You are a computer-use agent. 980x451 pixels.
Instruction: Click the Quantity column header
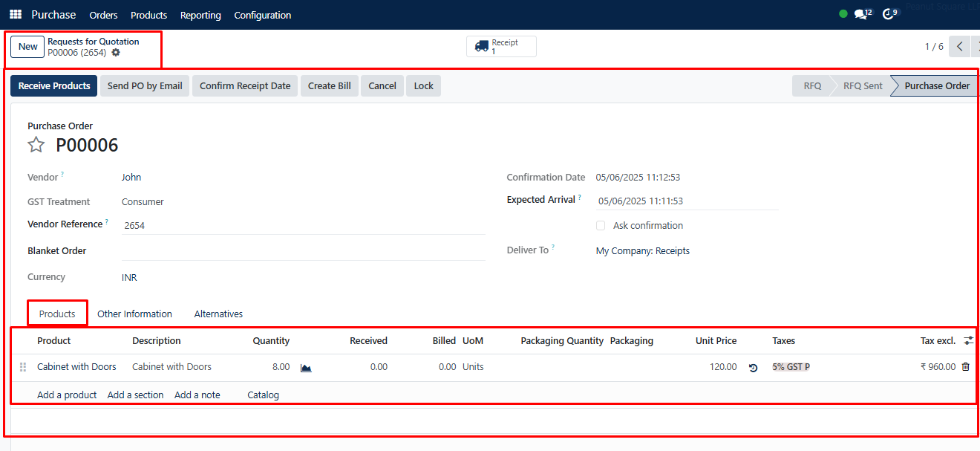click(x=271, y=341)
